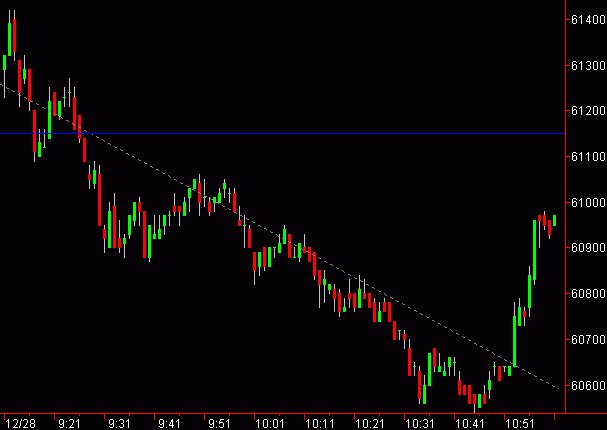Click the 10:11 time axis label
607x430 pixels.
point(320,424)
